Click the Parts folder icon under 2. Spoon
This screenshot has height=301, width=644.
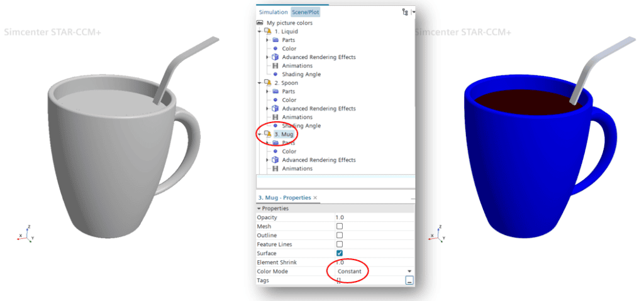[x=275, y=92]
